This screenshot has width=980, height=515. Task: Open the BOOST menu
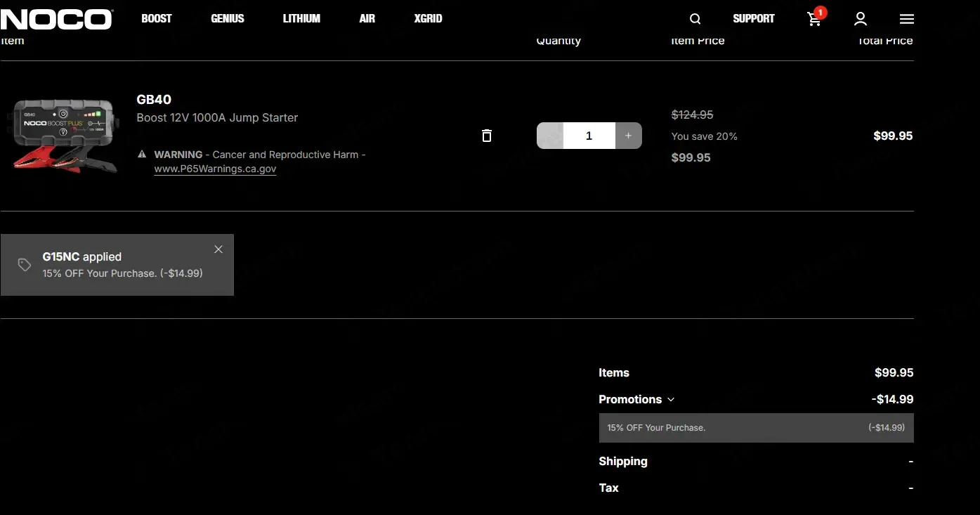pos(157,19)
